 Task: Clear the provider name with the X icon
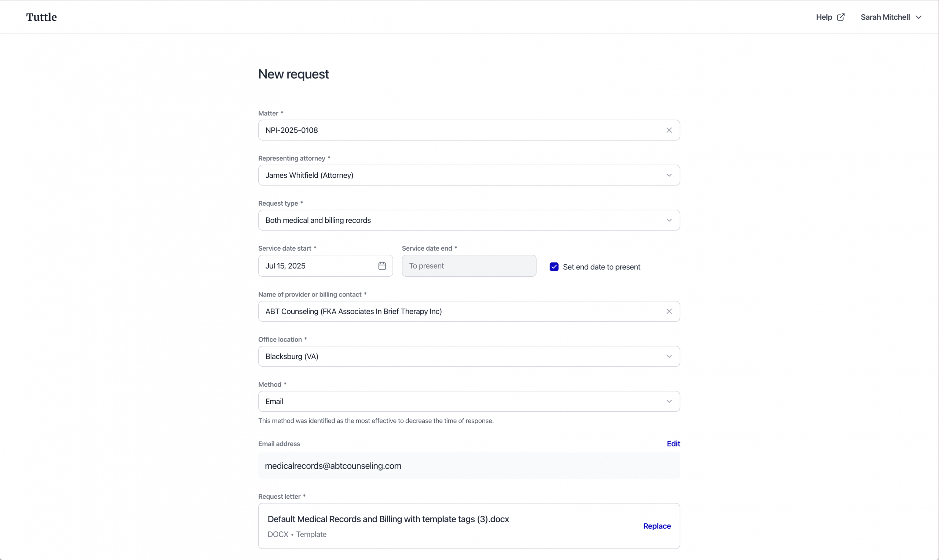(669, 311)
